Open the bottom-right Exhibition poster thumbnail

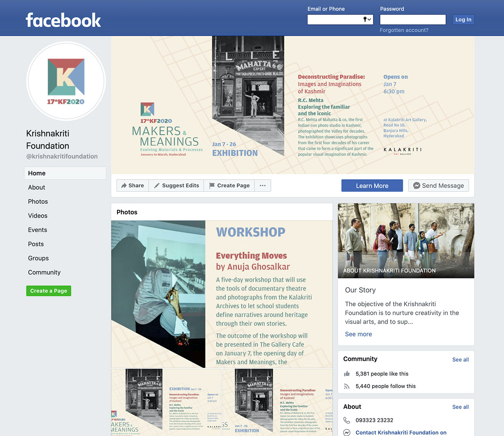(x=277, y=402)
